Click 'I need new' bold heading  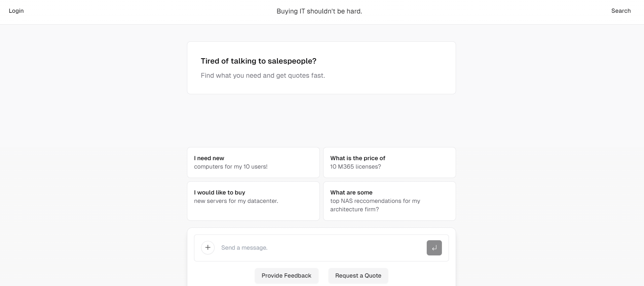click(209, 158)
